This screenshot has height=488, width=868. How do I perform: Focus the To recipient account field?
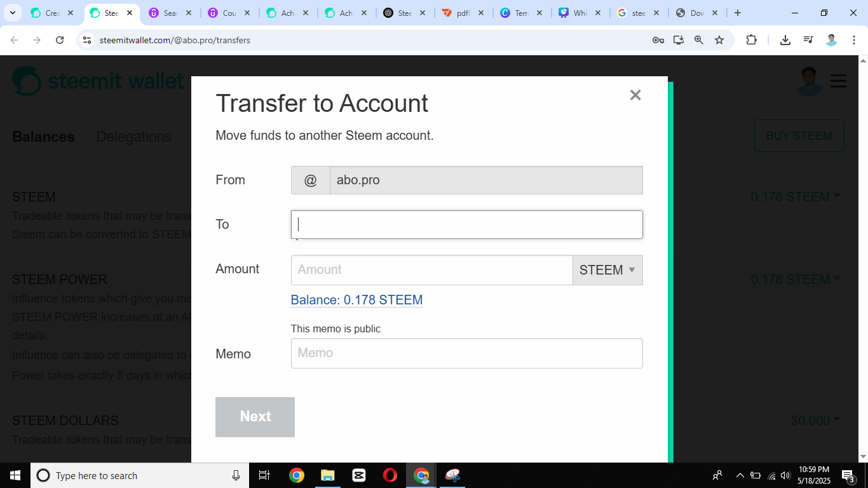[x=467, y=224]
